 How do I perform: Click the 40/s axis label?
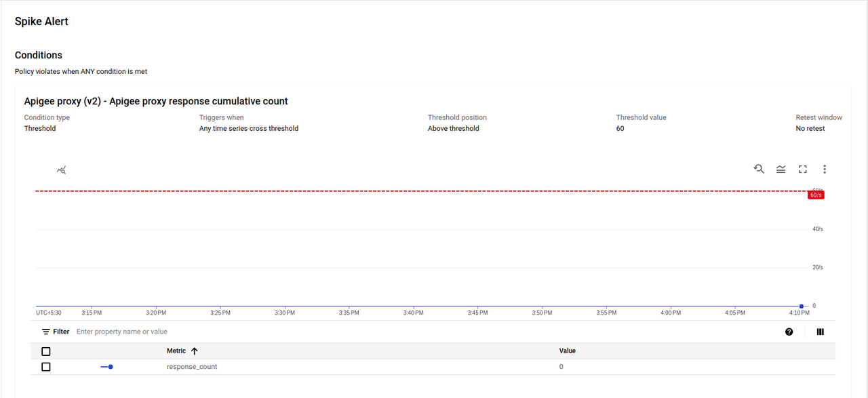point(818,229)
